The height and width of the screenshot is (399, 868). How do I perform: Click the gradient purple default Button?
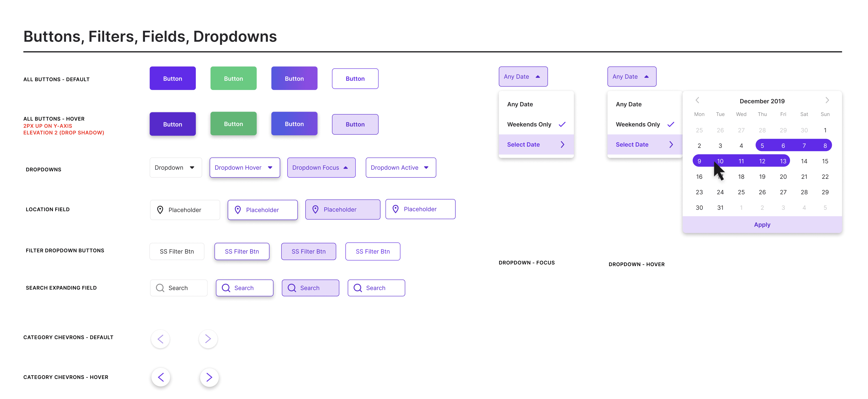pyautogui.click(x=294, y=78)
